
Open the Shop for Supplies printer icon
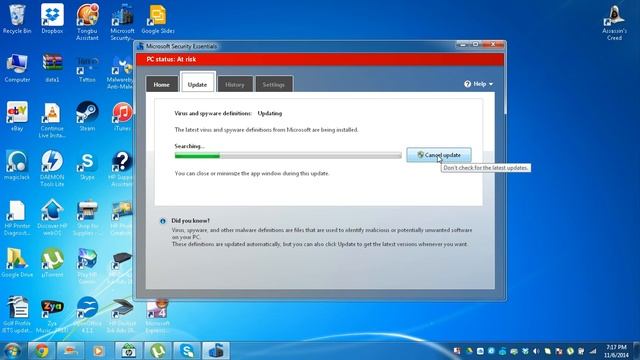[87, 217]
